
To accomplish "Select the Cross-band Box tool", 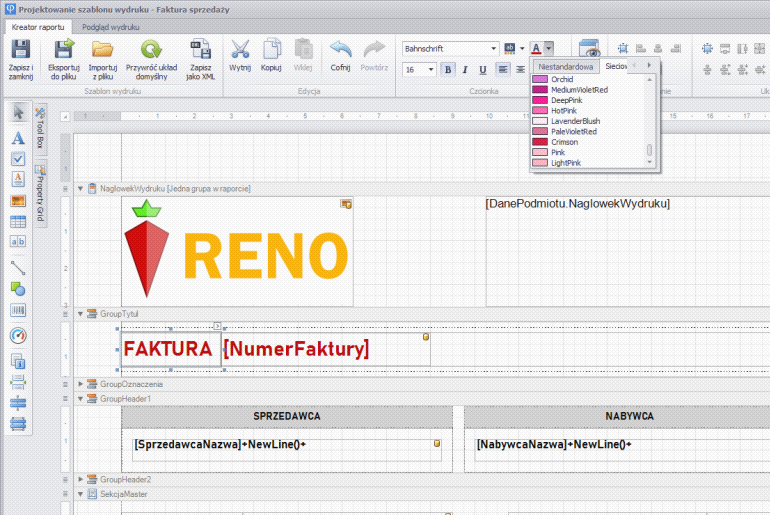I will [18, 423].
